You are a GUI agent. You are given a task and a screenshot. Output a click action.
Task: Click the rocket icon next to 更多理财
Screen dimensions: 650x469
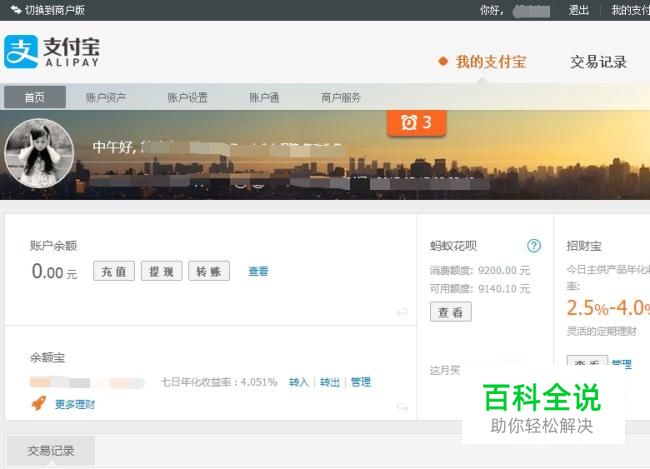tap(39, 403)
